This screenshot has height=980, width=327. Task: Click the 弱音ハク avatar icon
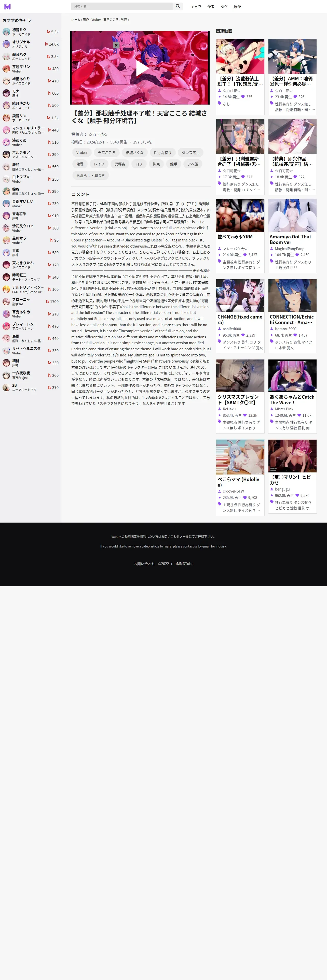(x=6, y=57)
